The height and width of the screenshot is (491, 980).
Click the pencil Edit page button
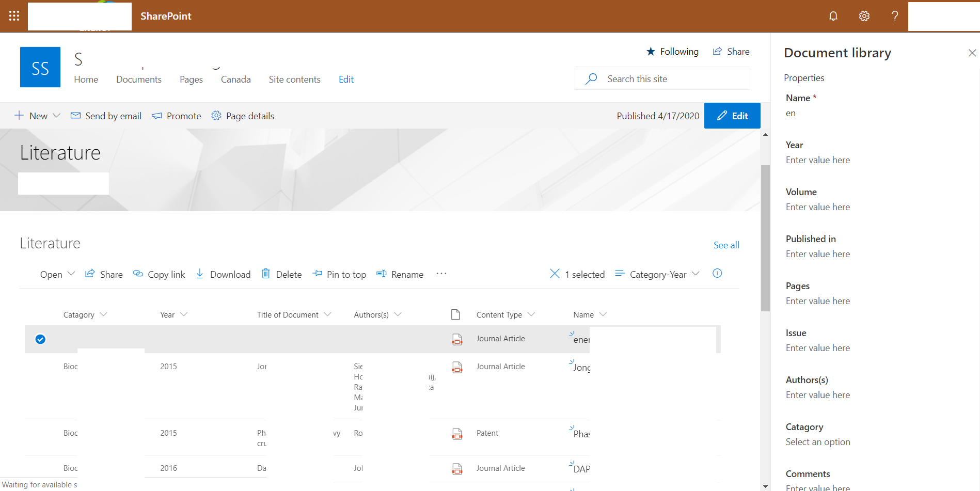[732, 116]
